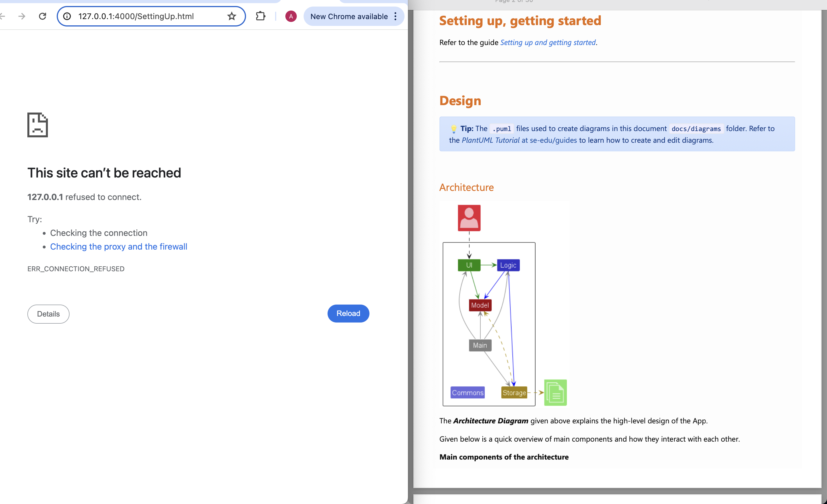Open the Chrome three-dot menu
This screenshot has height=504, width=827.
click(395, 16)
